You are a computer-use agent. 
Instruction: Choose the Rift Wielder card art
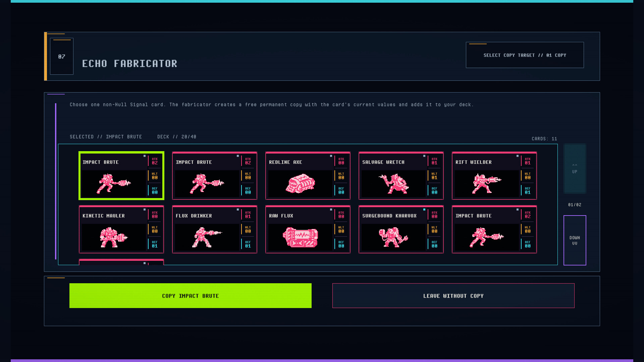tap(487, 183)
